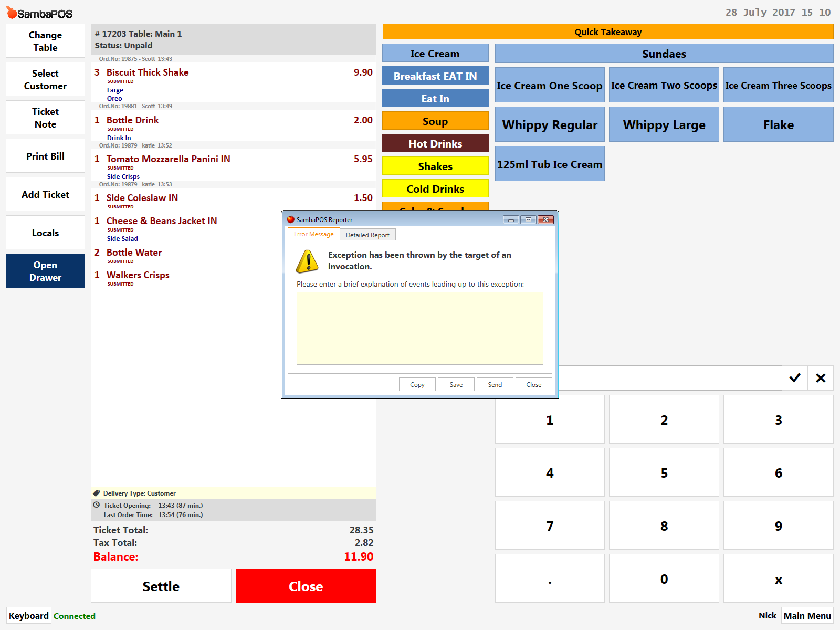Image resolution: width=840 pixels, height=630 pixels.
Task: Choose the Shakes menu category
Action: pos(435,166)
